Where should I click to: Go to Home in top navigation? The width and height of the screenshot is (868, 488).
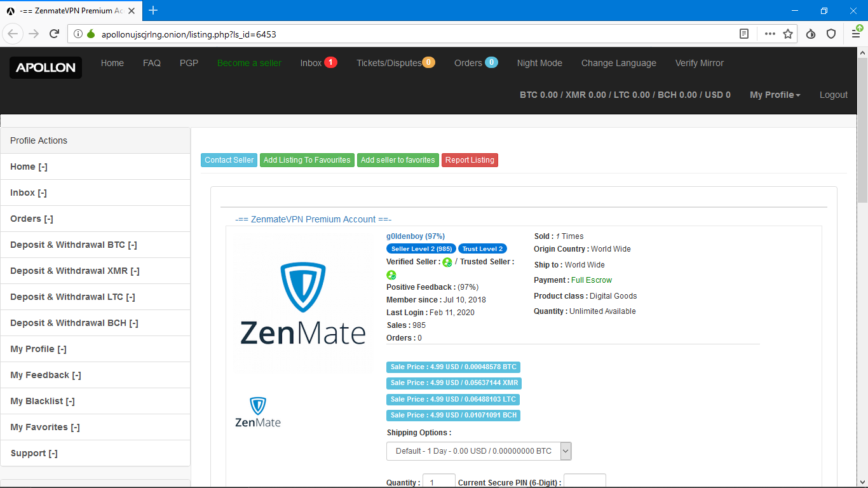click(112, 63)
